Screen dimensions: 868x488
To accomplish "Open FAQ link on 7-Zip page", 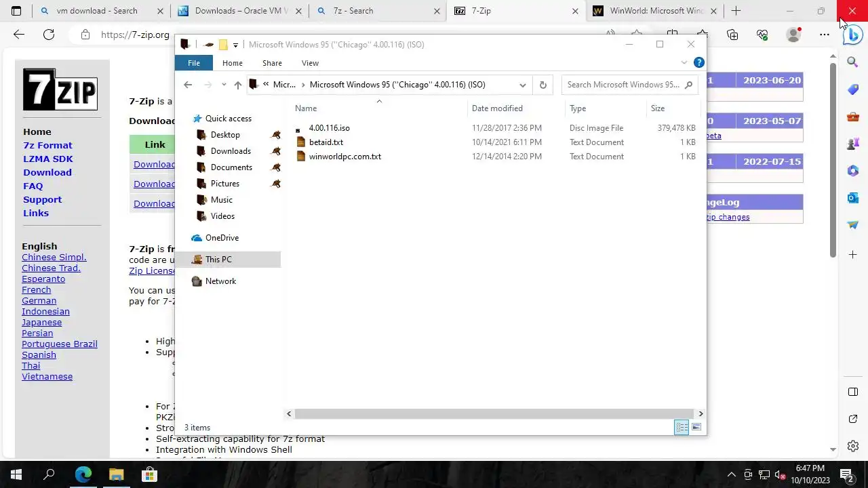I will (33, 186).
